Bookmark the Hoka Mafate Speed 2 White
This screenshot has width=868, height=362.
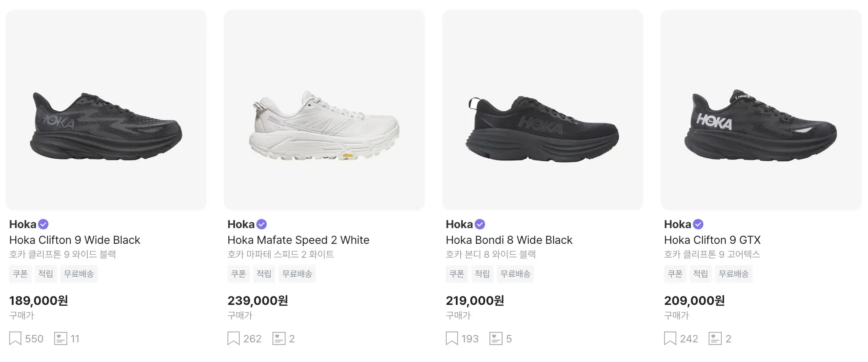234,338
